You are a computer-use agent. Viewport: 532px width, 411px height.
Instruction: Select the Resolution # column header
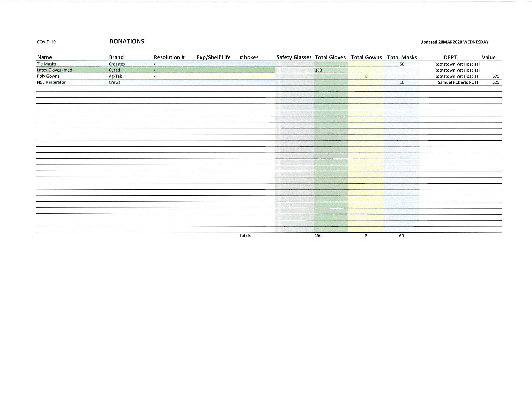coord(169,57)
